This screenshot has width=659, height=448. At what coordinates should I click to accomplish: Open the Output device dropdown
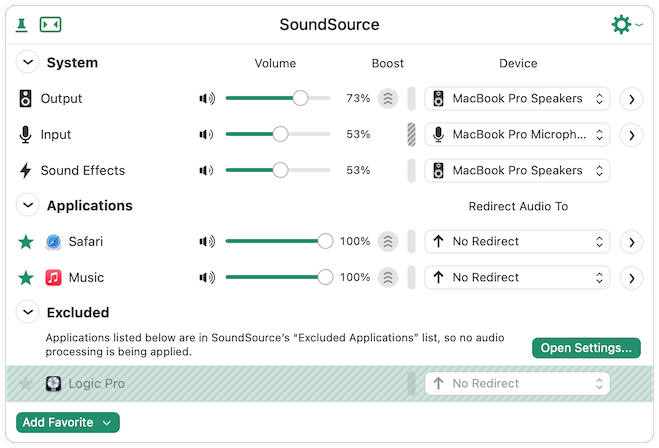coord(517,99)
